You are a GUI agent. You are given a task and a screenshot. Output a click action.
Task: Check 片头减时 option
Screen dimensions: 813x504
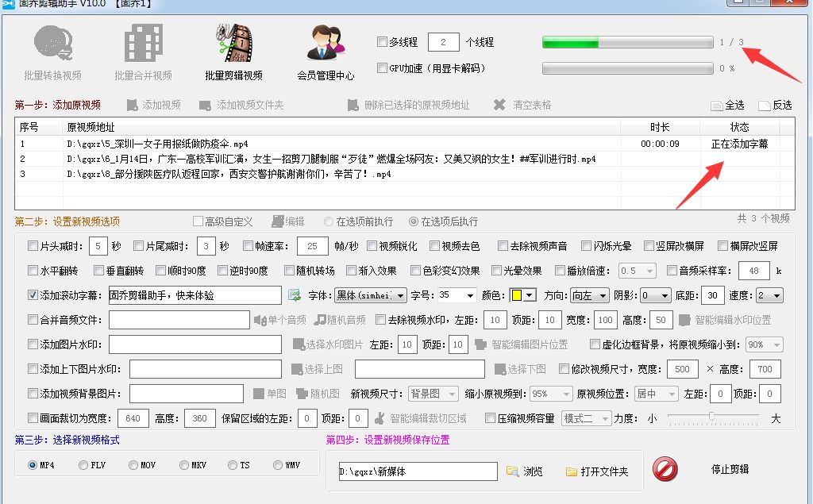click(x=33, y=246)
